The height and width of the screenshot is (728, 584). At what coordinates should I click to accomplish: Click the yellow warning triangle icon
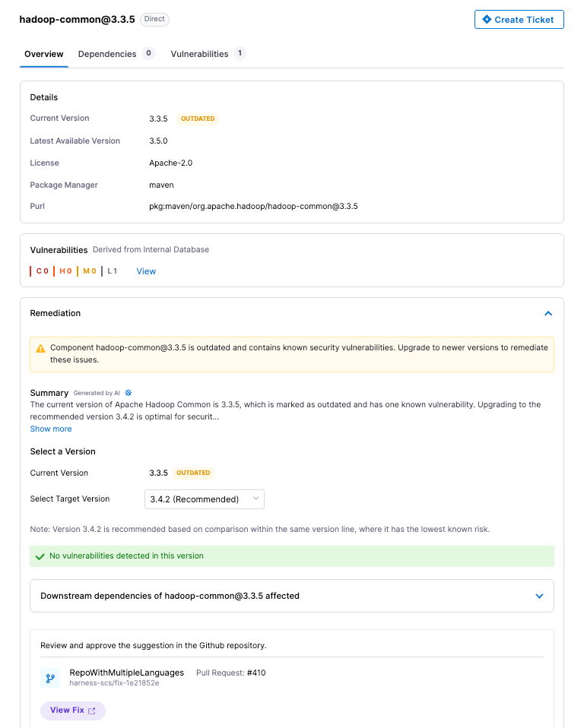(40, 348)
